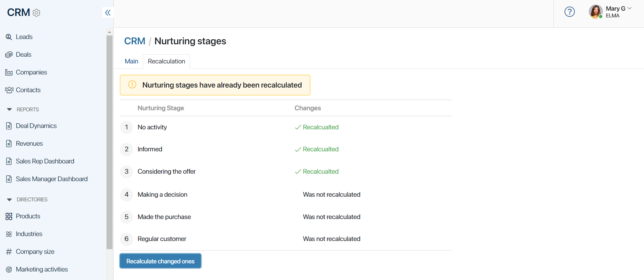Click the Leads magnifier icon

click(x=9, y=37)
